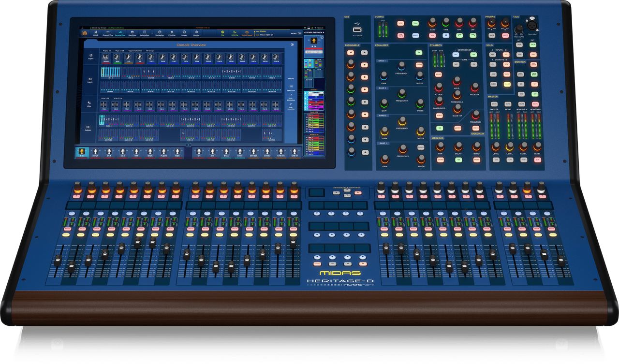Adjust the GAIN knob in CONFIG section
The height and width of the screenshot is (364, 619).
coord(432,22)
